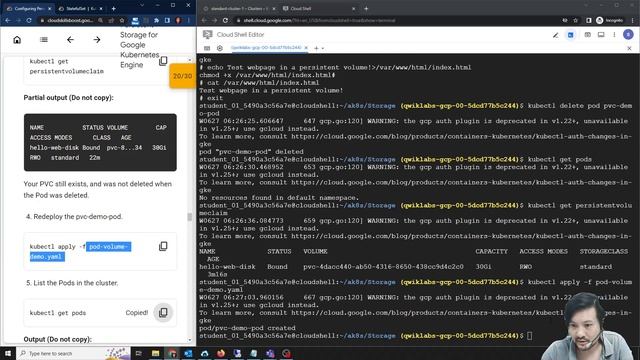This screenshot has width=640, height=360.
Task: Open Cloud Shell terminal settings gear
Action: tap(220, 48)
